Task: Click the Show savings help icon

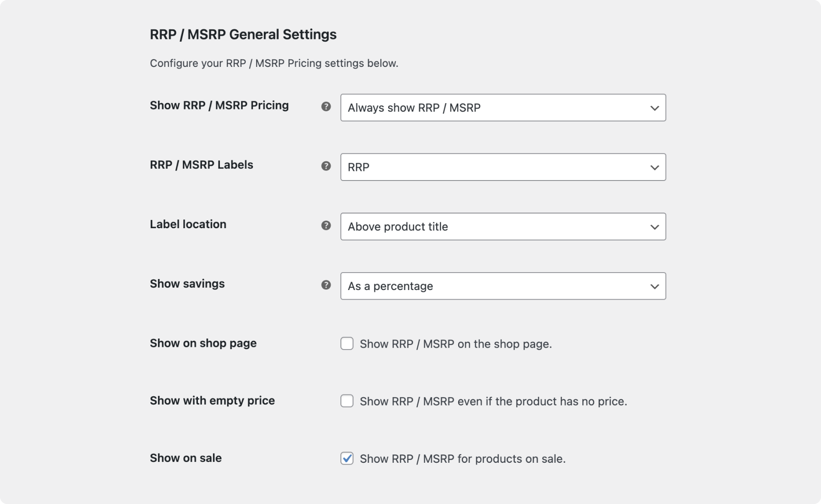Action: pos(326,285)
